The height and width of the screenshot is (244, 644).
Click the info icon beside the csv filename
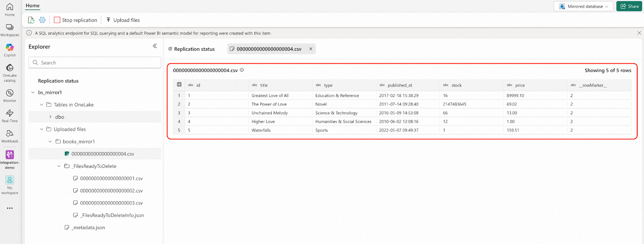(242, 70)
